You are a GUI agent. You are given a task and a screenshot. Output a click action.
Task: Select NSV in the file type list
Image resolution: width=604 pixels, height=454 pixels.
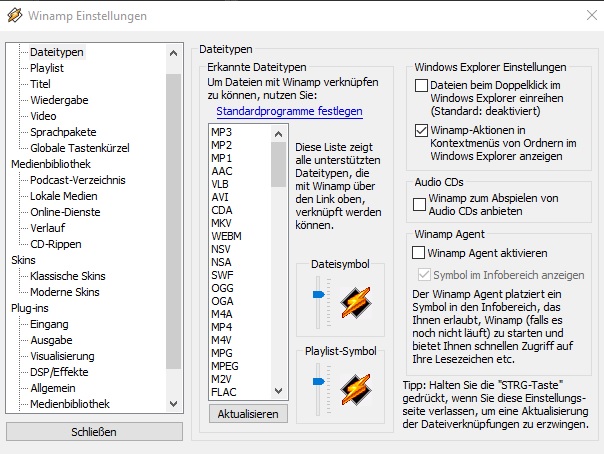(221, 249)
